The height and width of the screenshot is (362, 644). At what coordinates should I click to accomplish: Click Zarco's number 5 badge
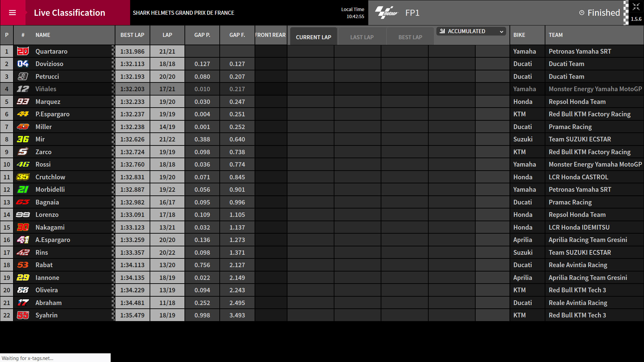tap(23, 152)
